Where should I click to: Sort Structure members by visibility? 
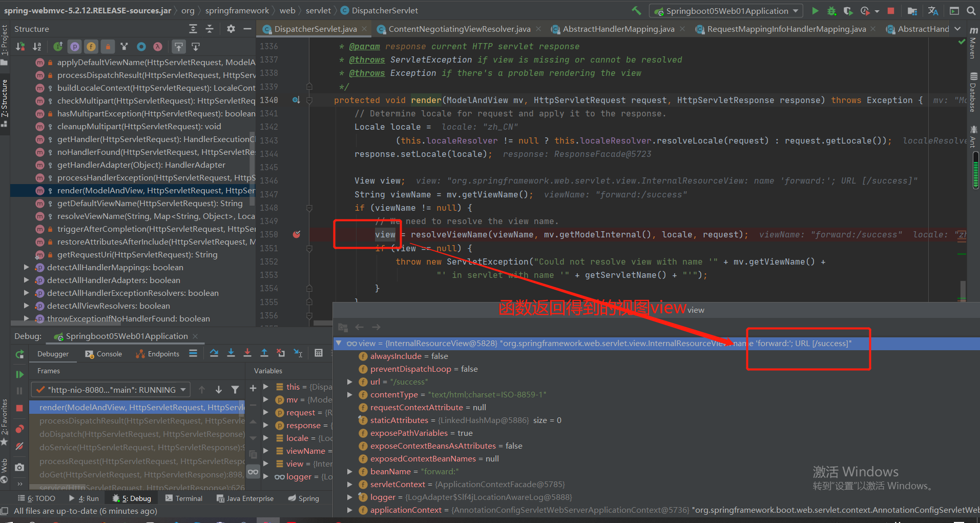[x=20, y=47]
